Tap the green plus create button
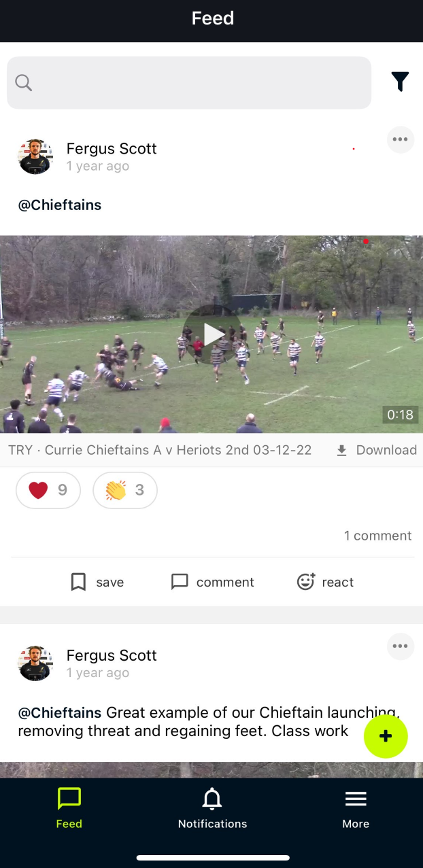 pos(386,736)
